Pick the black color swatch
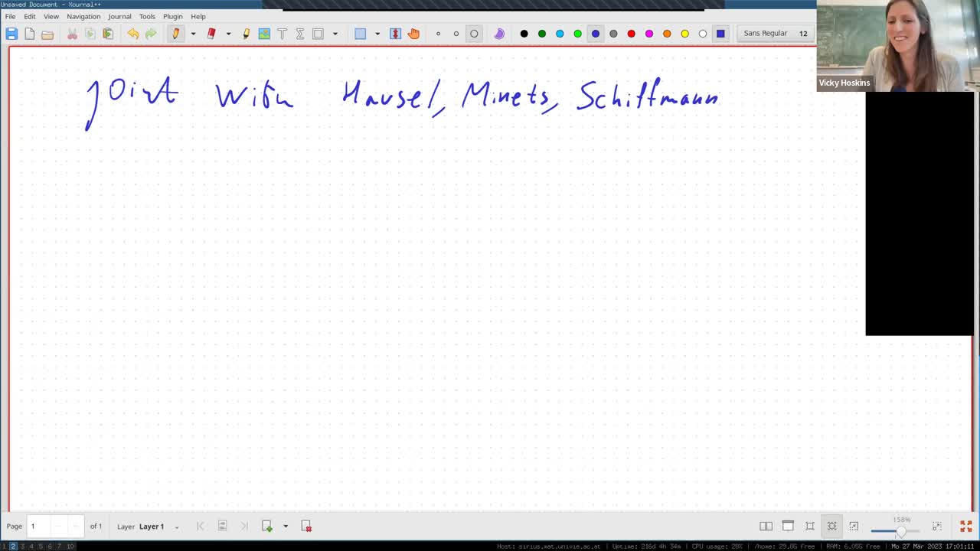This screenshot has width=980, height=551. [x=524, y=34]
